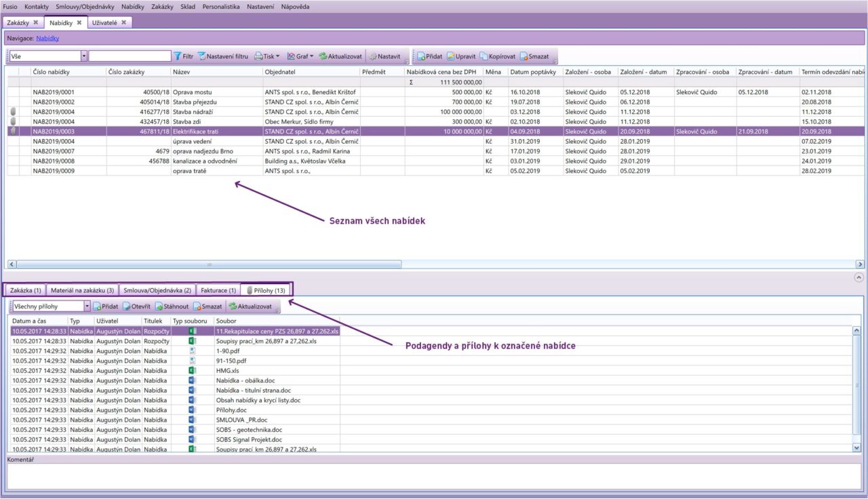Open the Nápověda menu
Image resolution: width=868 pixels, height=499 pixels.
click(296, 6)
